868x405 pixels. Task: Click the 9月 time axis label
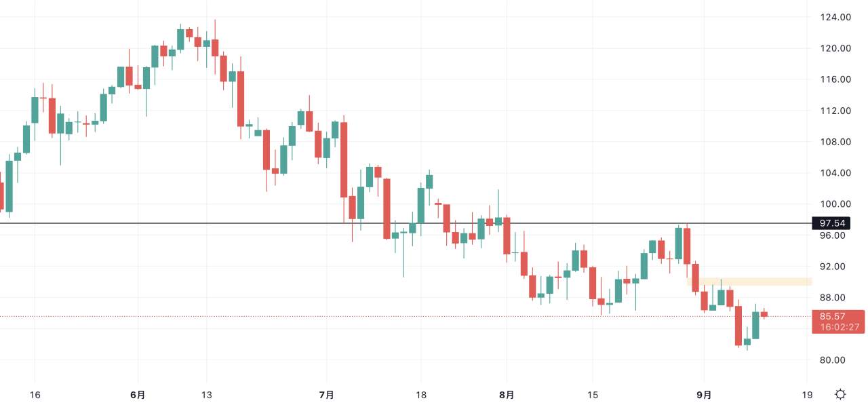(704, 394)
